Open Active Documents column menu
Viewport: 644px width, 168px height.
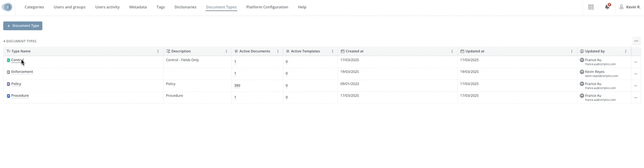pos(278,51)
